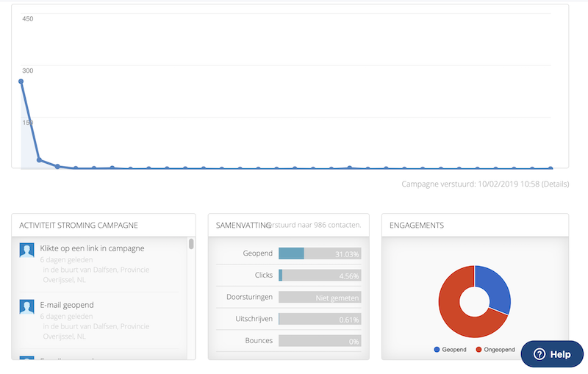Click avatar icon beside 'E-mail geopend'
The width and height of the screenshot is (588, 374).
pyautogui.click(x=27, y=307)
